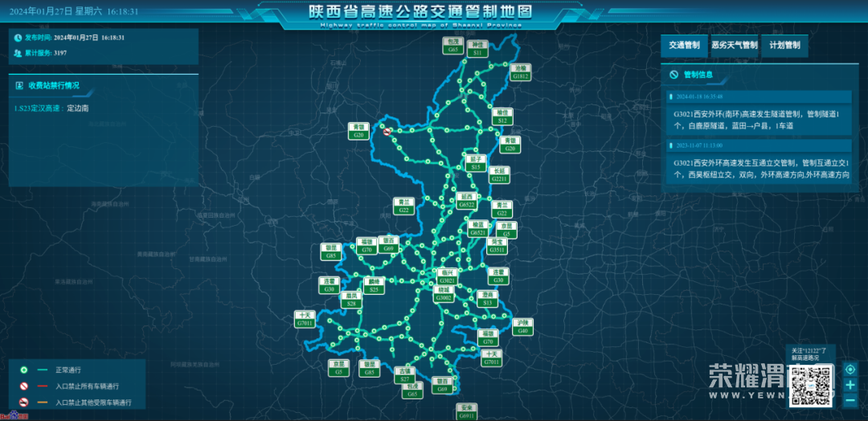Click the 菏宝 G3511 highway badge
The height and width of the screenshot is (421, 868).
click(497, 246)
